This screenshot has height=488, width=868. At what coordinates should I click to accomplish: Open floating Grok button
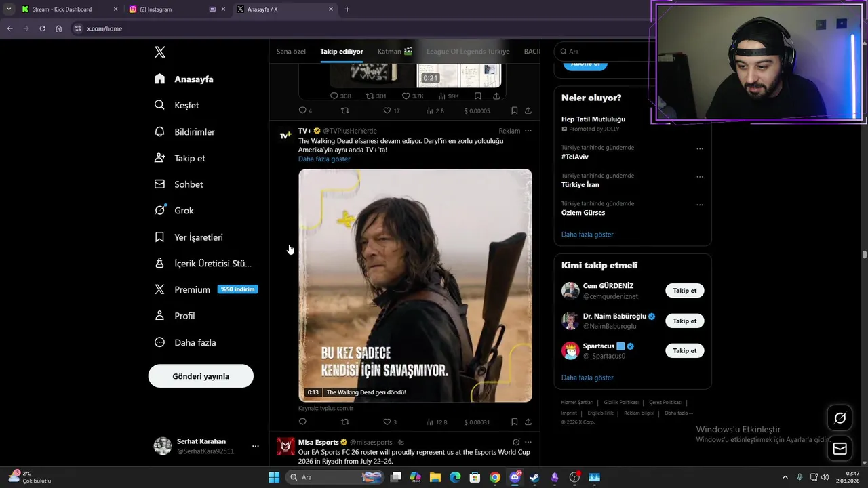(840, 418)
